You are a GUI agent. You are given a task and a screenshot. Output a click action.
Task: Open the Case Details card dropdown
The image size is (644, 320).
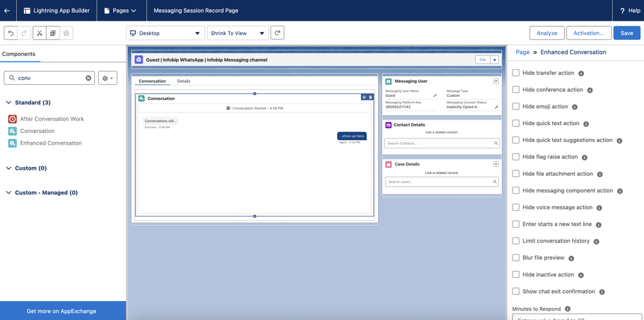[496, 164]
